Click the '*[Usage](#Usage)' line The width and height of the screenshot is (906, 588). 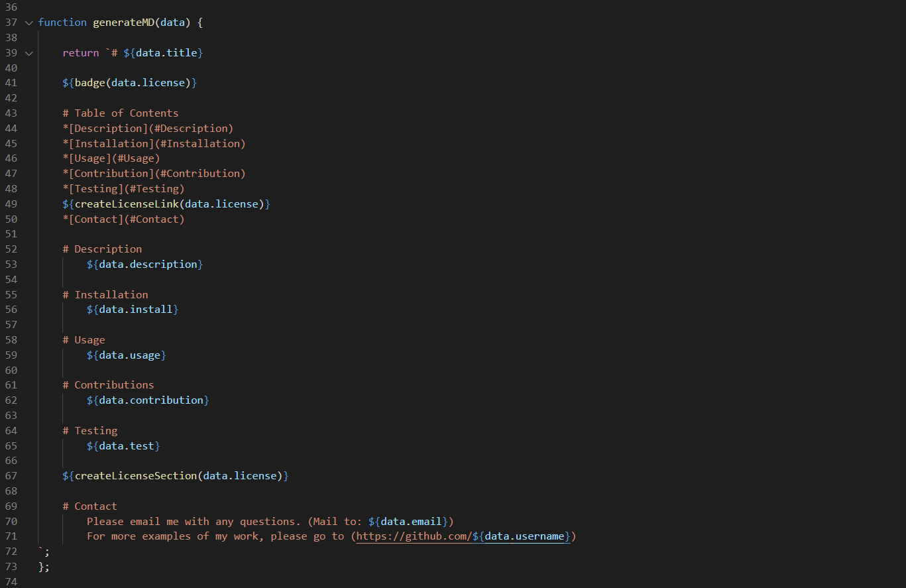coord(112,158)
